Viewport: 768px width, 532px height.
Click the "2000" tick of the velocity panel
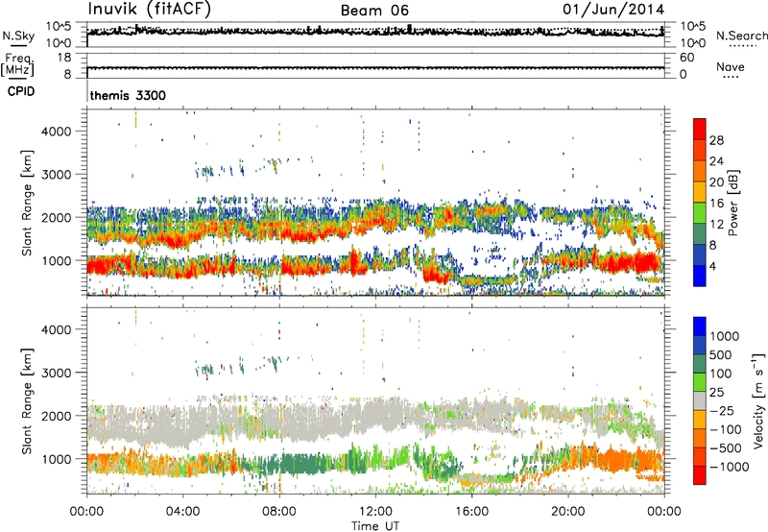tap(57, 416)
